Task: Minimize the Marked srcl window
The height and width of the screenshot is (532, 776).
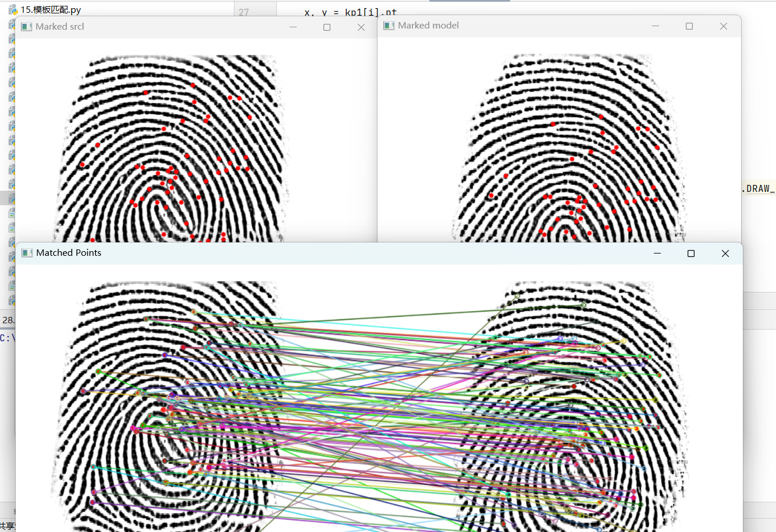Action: coord(293,27)
